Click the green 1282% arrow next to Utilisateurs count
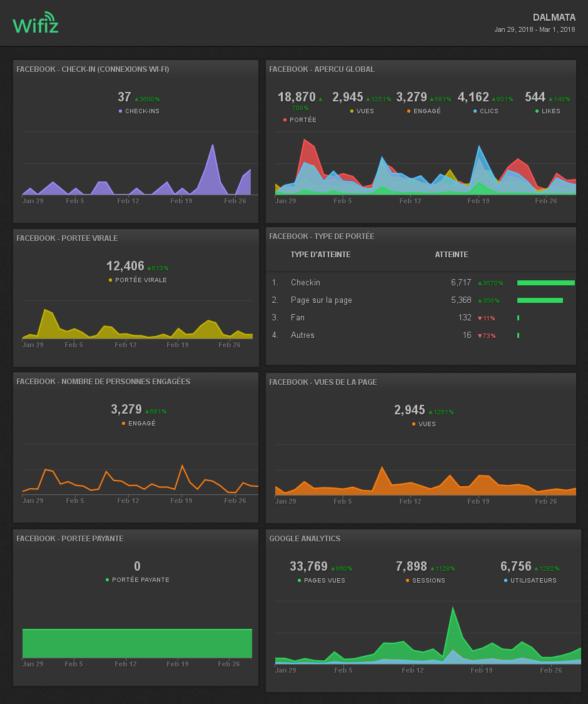The width and height of the screenshot is (588, 704). click(x=537, y=569)
